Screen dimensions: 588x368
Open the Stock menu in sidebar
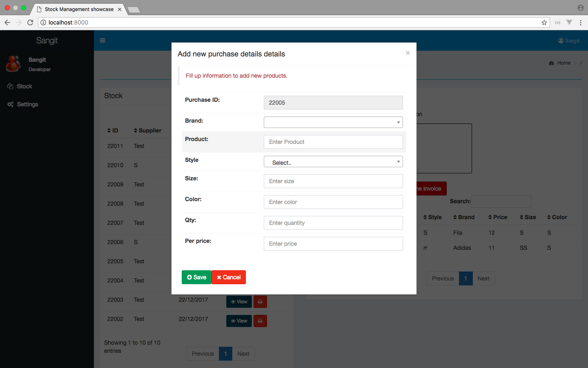coord(24,86)
